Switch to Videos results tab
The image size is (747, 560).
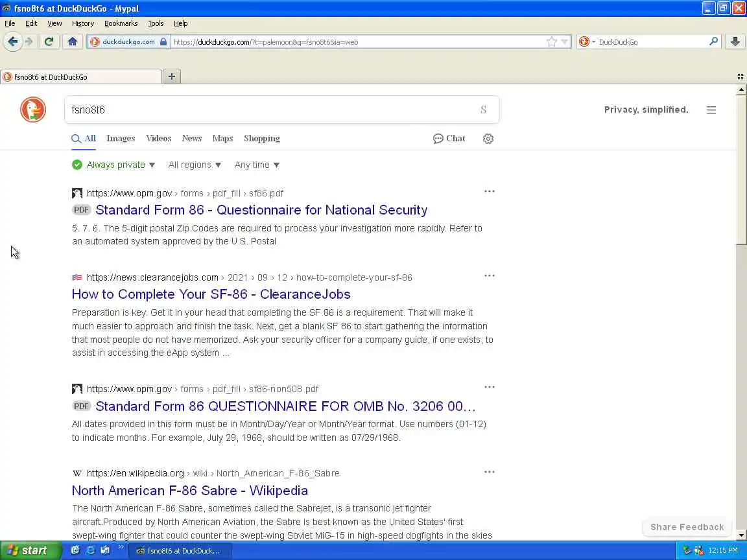pos(158,139)
